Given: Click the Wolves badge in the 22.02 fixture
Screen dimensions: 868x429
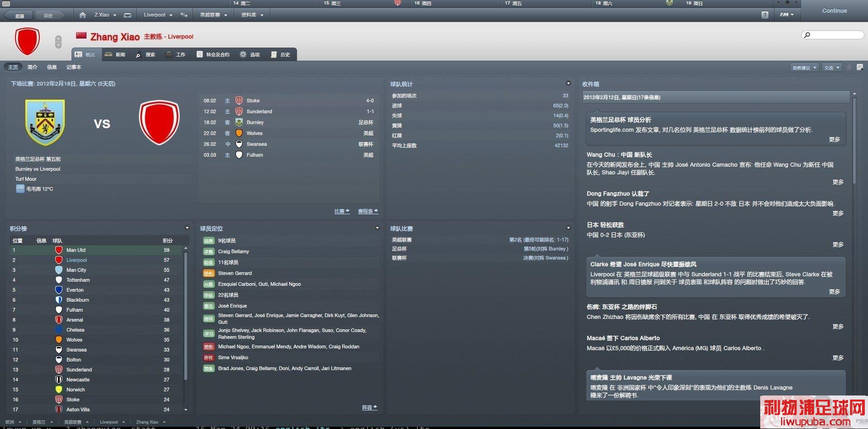Looking at the screenshot, I should tap(239, 133).
